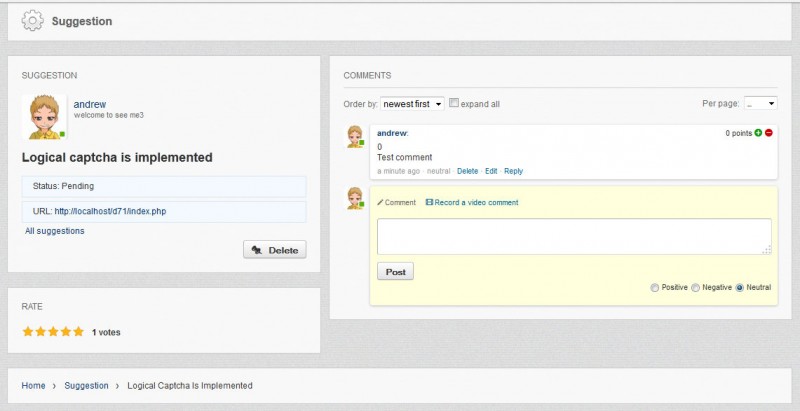Open the Order by newest first dropdown
This screenshot has width=800, height=411.
tap(412, 104)
